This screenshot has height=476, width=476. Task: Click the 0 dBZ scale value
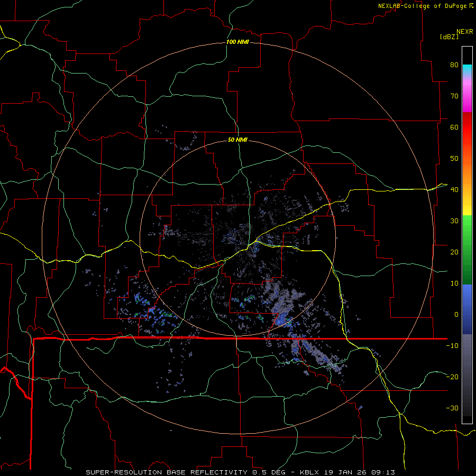(456, 315)
